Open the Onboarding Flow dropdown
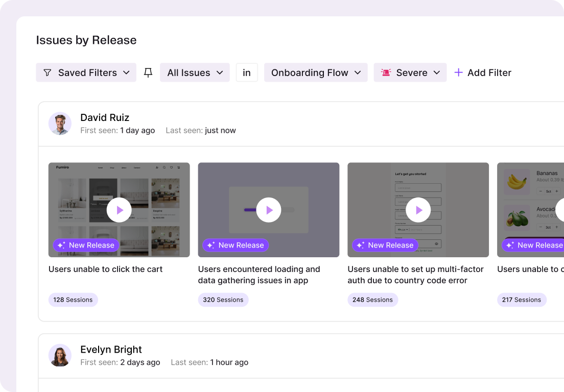564x392 pixels. click(316, 72)
